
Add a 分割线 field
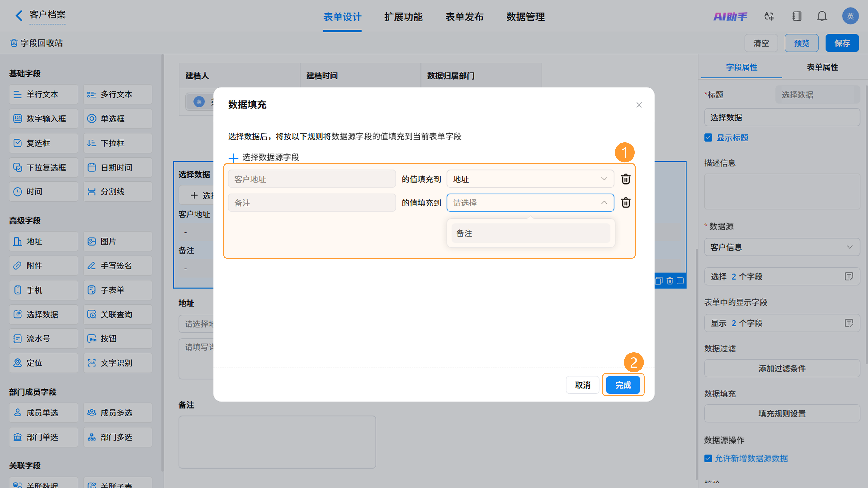[118, 192]
